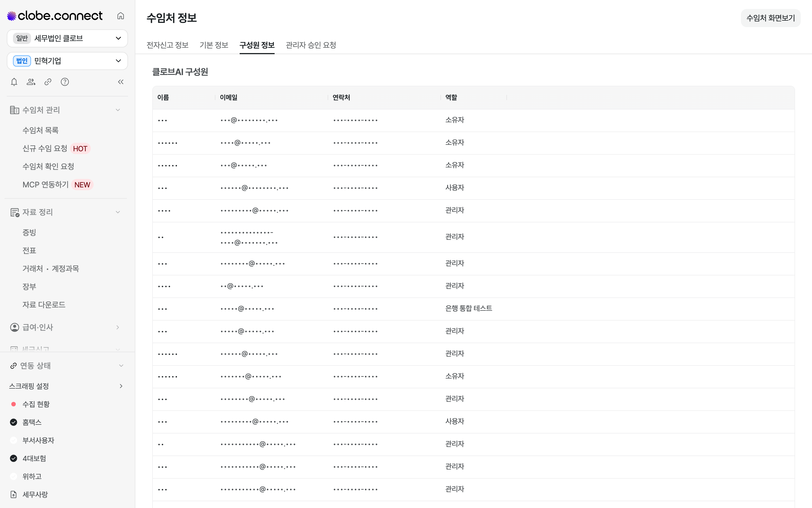Click faded check icon beside 부서사용자

[14, 440]
